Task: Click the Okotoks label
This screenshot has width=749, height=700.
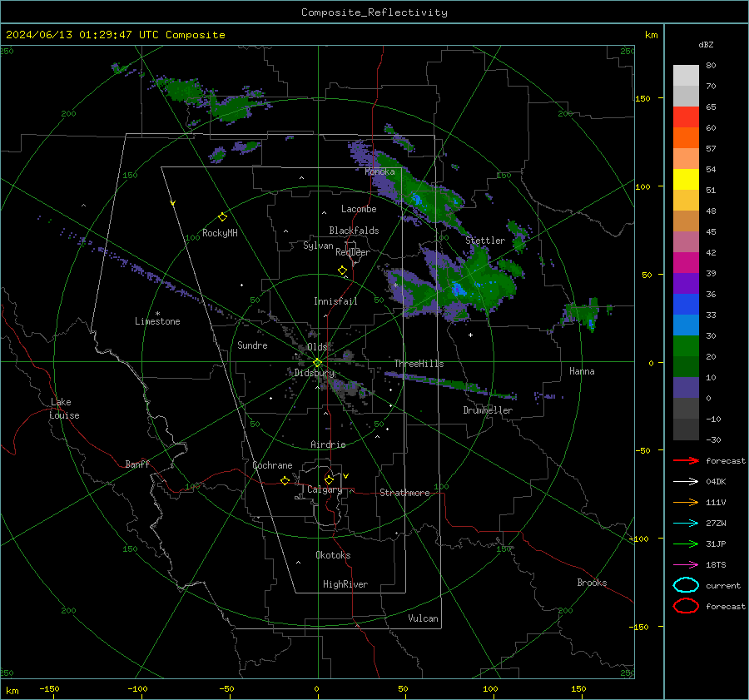Action: 333,555
